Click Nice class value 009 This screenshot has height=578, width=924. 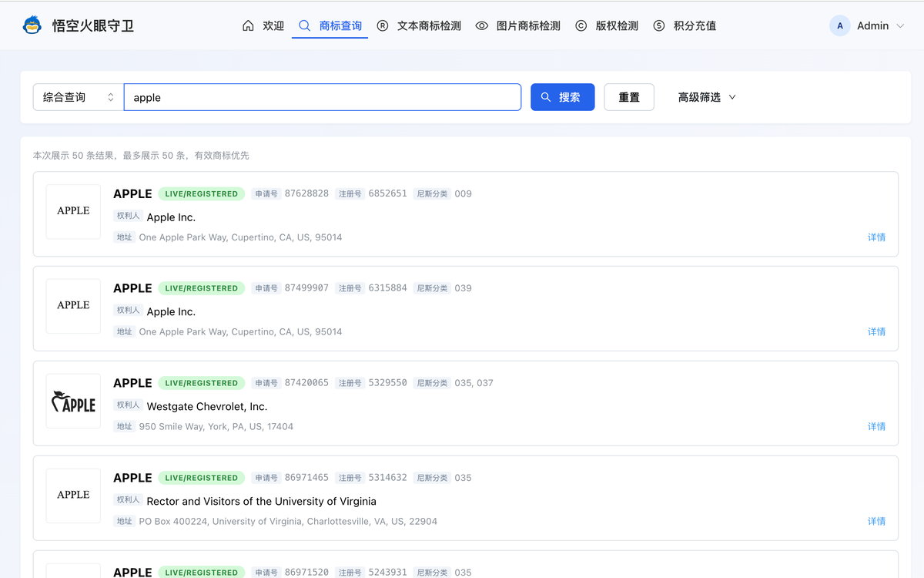coord(463,193)
